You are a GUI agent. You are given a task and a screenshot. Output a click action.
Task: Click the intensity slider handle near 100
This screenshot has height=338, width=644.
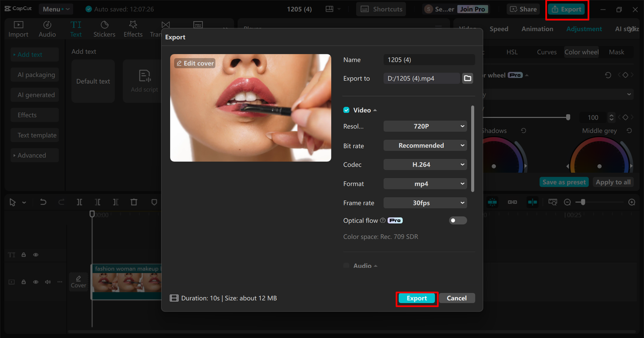point(568,117)
